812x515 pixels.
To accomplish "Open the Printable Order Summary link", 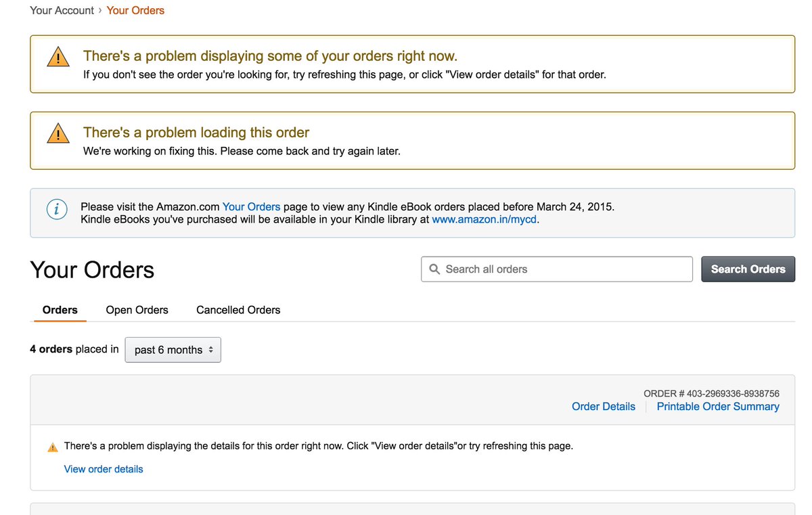I will click(x=718, y=406).
